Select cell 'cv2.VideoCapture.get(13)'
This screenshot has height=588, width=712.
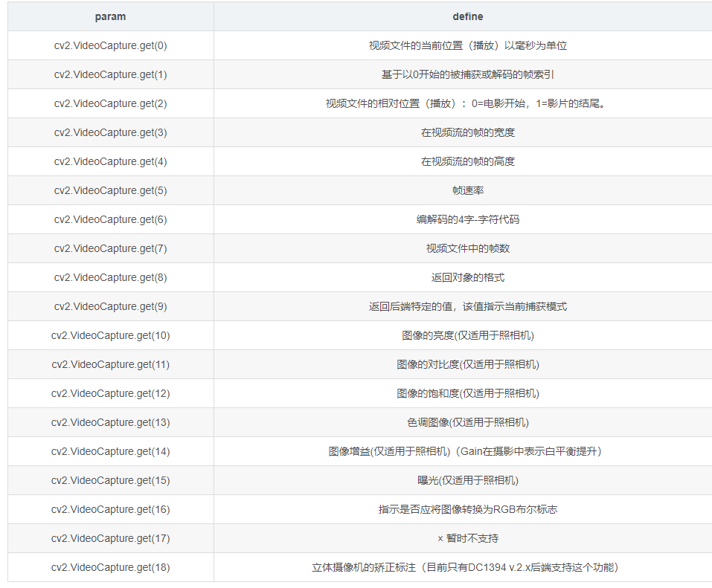tap(110, 423)
